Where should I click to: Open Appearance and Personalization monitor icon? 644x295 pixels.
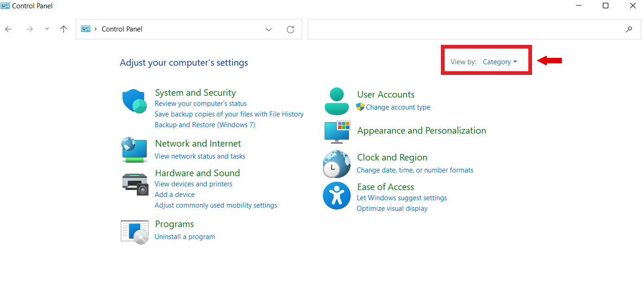[337, 131]
